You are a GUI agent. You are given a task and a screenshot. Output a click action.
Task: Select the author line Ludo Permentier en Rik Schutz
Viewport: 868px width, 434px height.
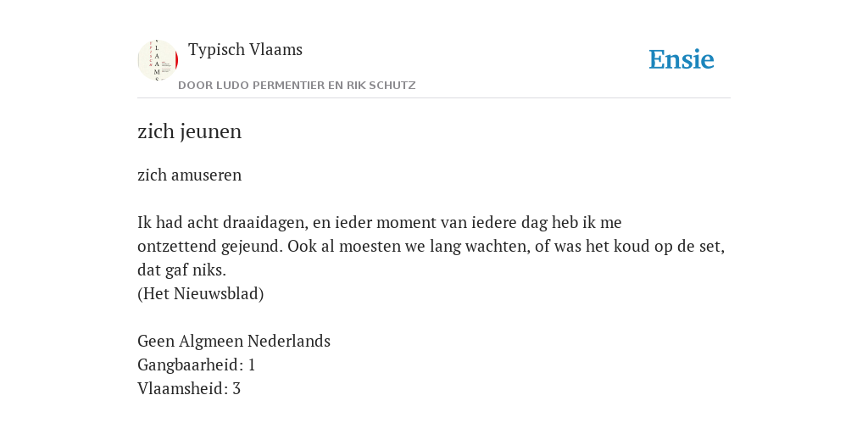point(297,86)
